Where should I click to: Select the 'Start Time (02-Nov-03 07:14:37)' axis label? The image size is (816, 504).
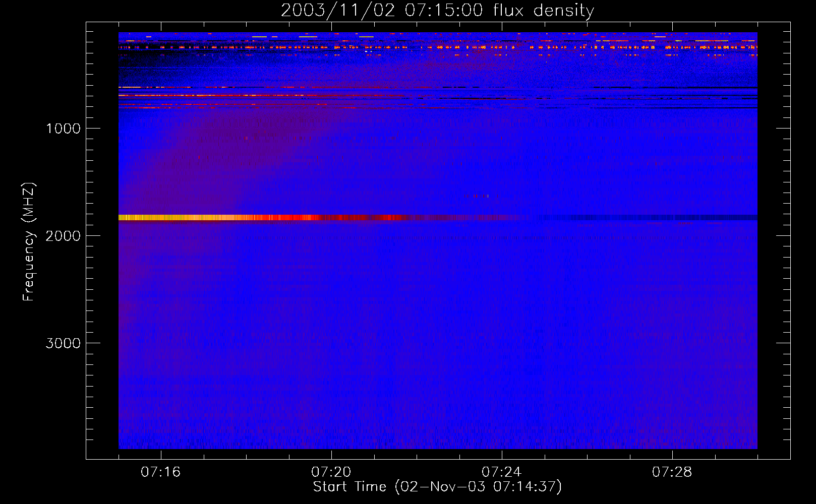tap(437, 487)
